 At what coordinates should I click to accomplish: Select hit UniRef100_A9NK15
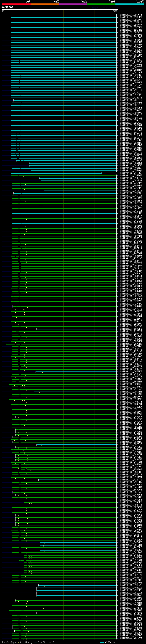coord(131,321)
